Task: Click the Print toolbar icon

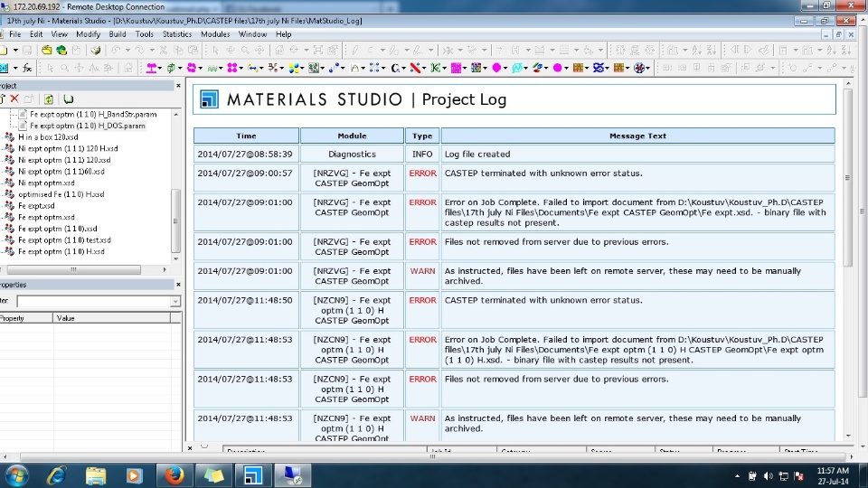Action: click(95, 51)
